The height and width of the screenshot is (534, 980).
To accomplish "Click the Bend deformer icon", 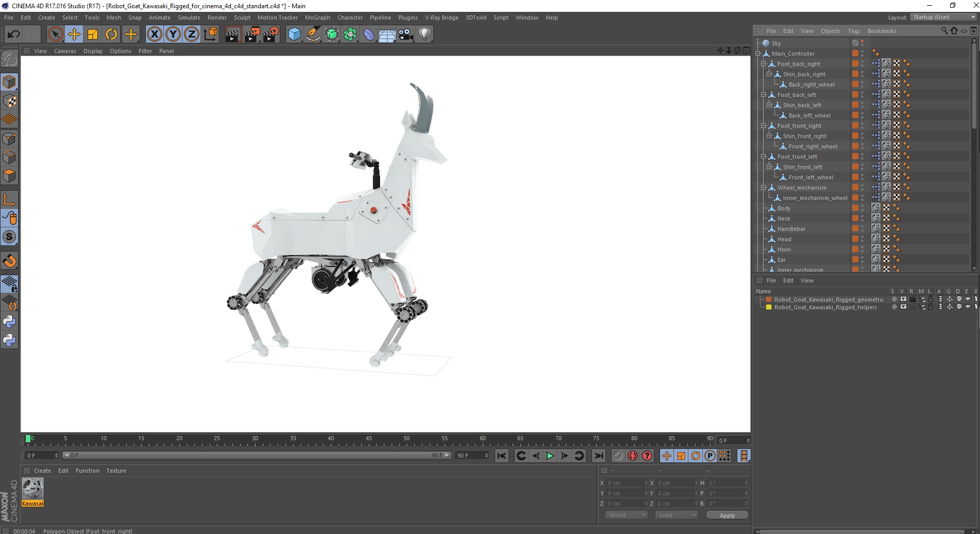I will (x=369, y=35).
